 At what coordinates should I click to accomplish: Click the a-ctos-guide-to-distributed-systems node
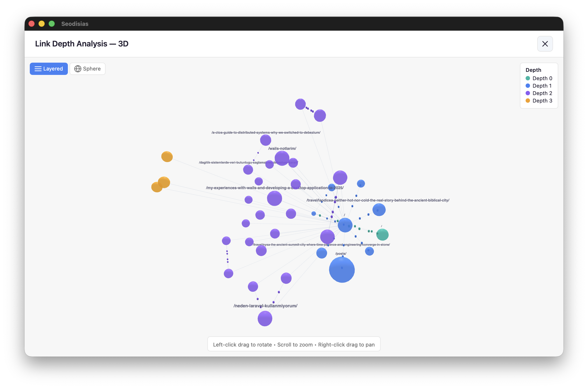(266, 140)
